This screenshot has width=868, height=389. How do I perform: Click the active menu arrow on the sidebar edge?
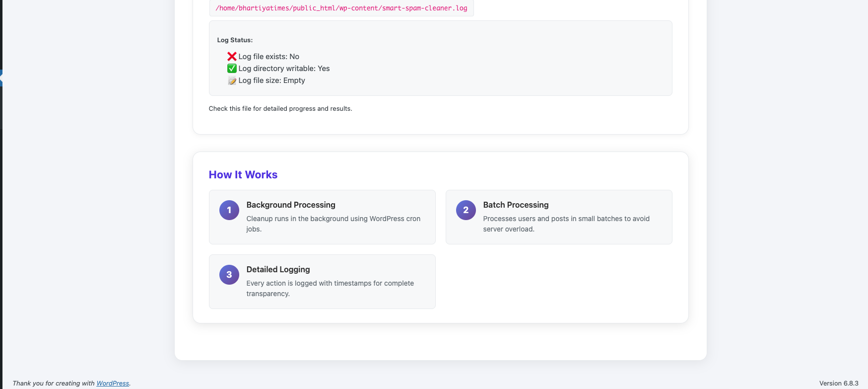pos(1,78)
